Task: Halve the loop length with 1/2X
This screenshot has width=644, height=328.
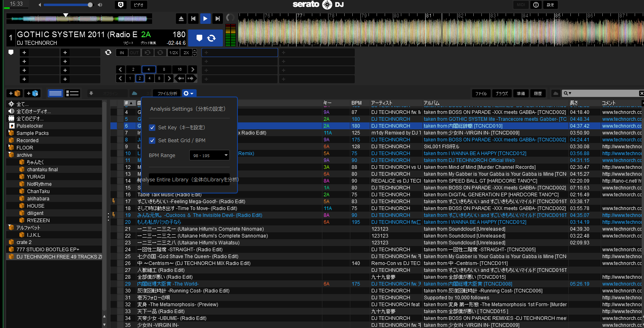Action: coord(174,53)
